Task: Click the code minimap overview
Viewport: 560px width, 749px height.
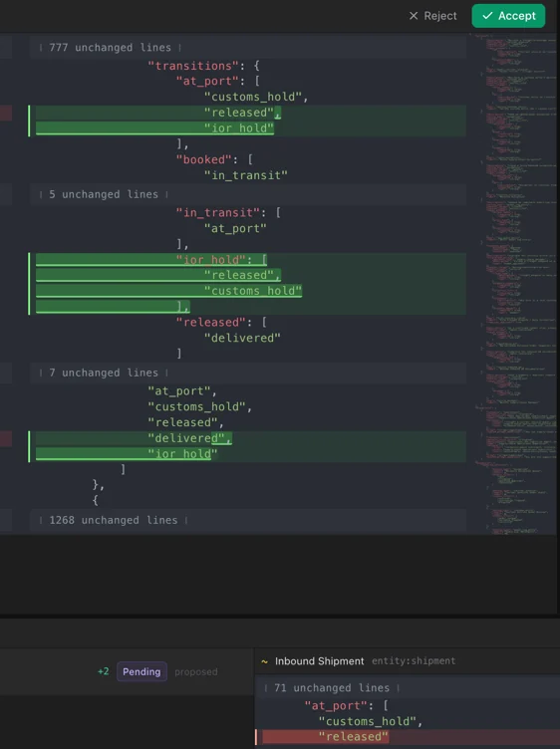Action: click(515, 284)
